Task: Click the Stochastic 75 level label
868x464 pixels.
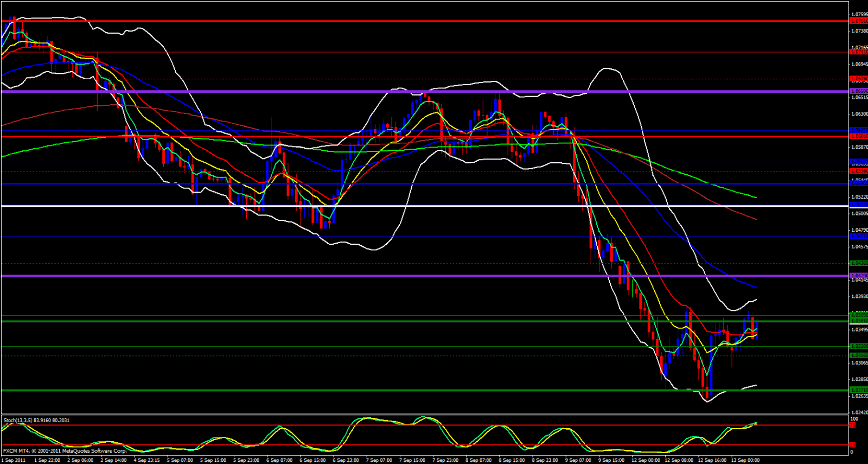Action: 852,425
